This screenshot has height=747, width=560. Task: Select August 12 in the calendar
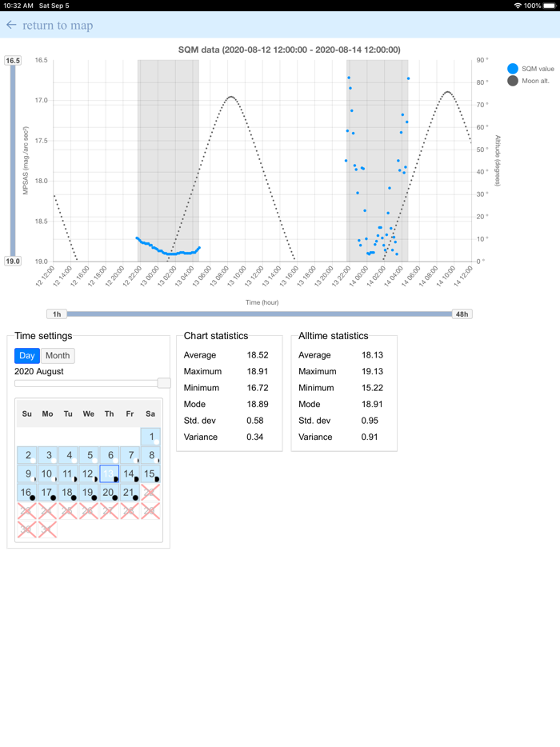89,473
